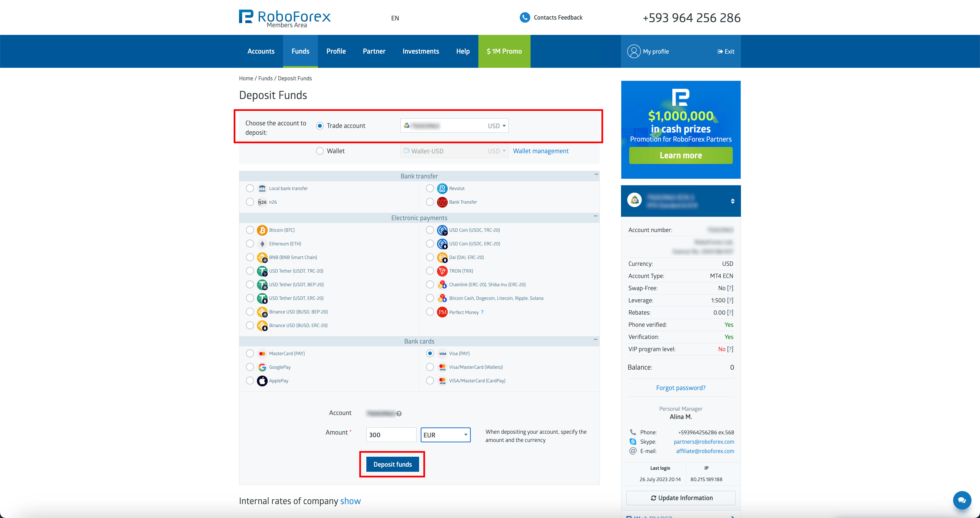Select Visa (PAY) radio button
980x518 pixels.
coord(430,353)
